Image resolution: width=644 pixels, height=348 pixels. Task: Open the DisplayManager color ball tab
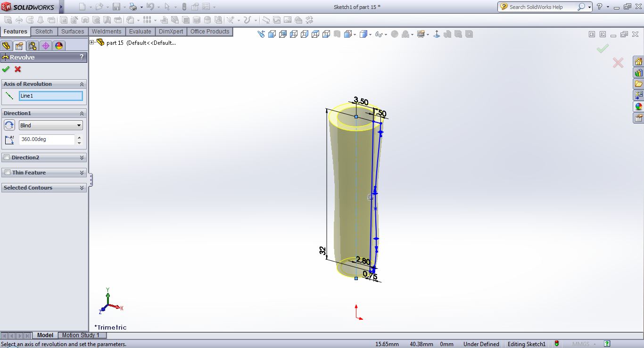point(58,46)
